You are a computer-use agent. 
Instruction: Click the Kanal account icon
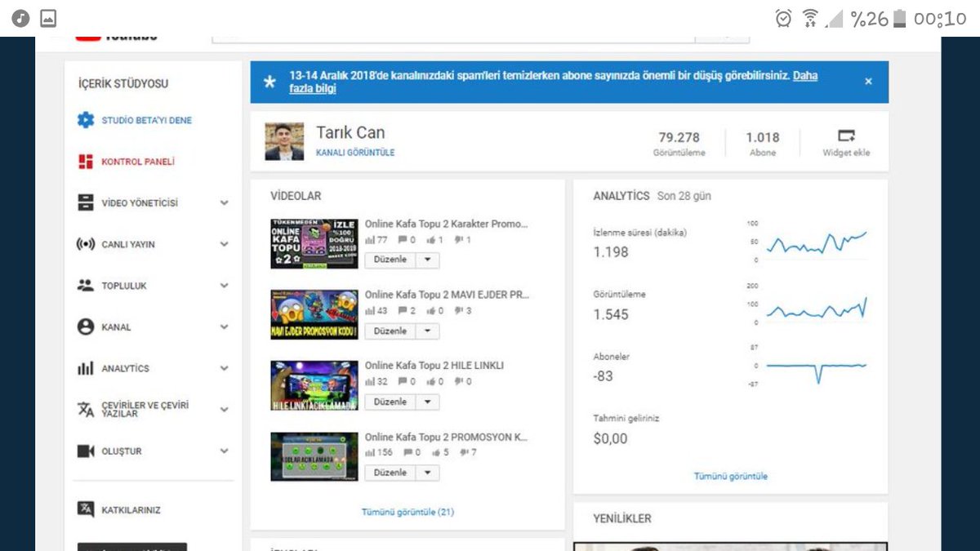(x=86, y=327)
